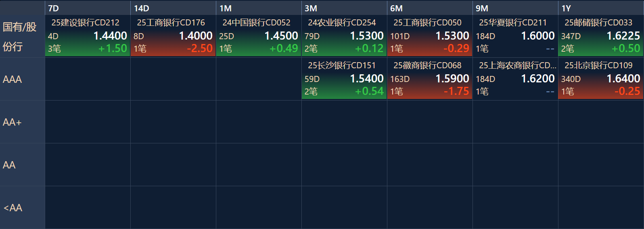
Task: Click the -1.75 change value
Action: 456,91
